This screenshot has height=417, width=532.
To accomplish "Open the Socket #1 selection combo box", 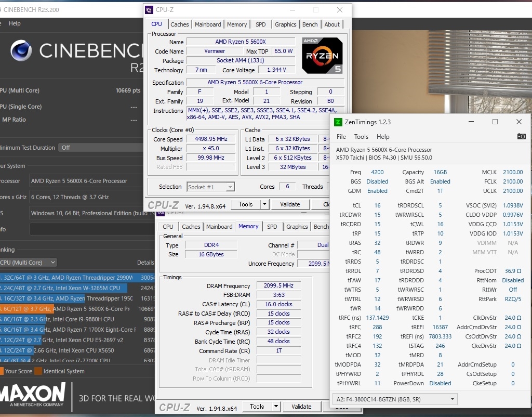I will [x=210, y=187].
